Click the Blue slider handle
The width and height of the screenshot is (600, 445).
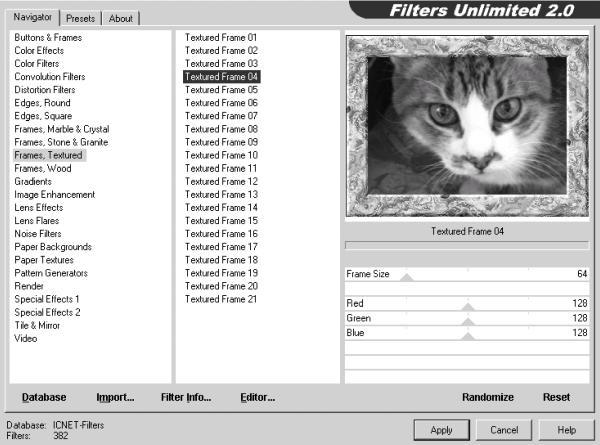(x=468, y=336)
